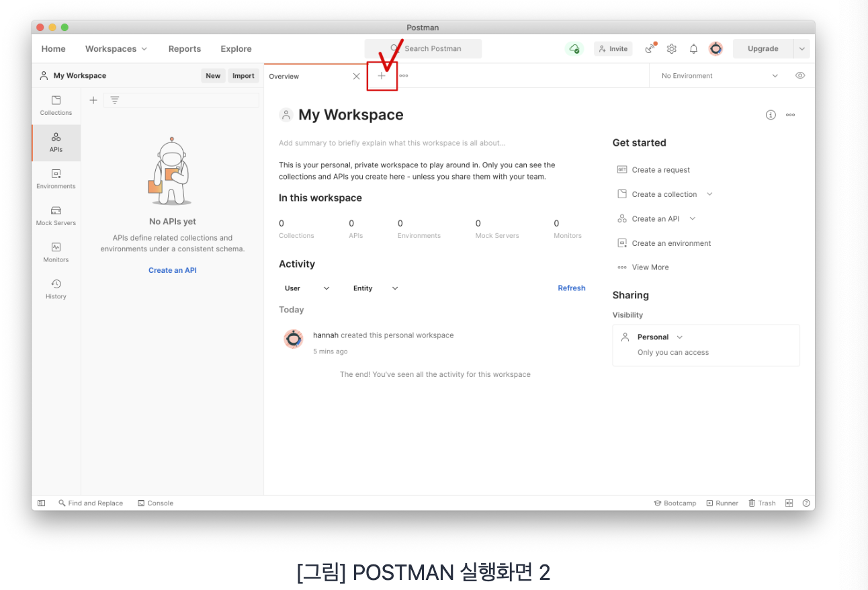Screen dimensions: 868x590
Task: Click the Create an API link
Action: tap(173, 270)
